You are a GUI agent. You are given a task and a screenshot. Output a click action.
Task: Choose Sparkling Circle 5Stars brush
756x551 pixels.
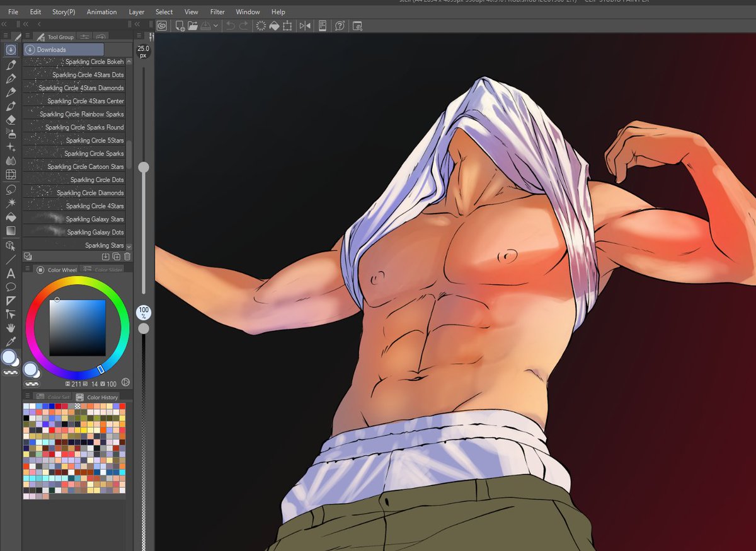pyautogui.click(x=74, y=141)
